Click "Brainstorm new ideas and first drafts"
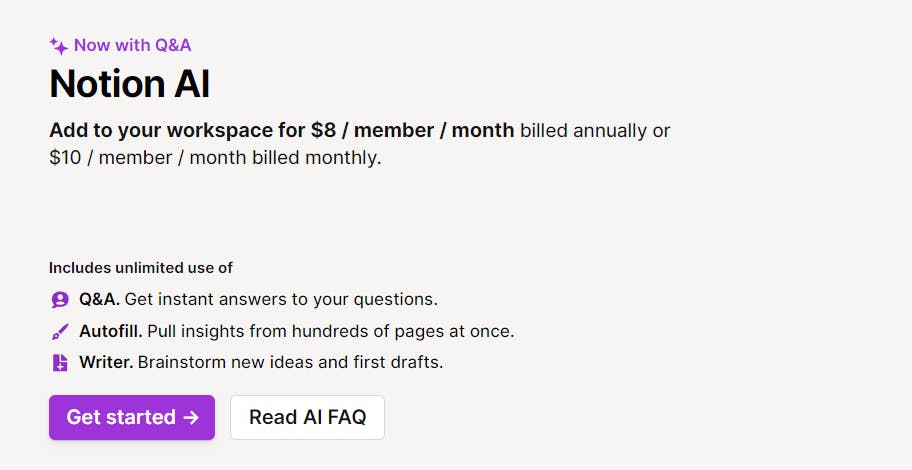 pos(290,362)
